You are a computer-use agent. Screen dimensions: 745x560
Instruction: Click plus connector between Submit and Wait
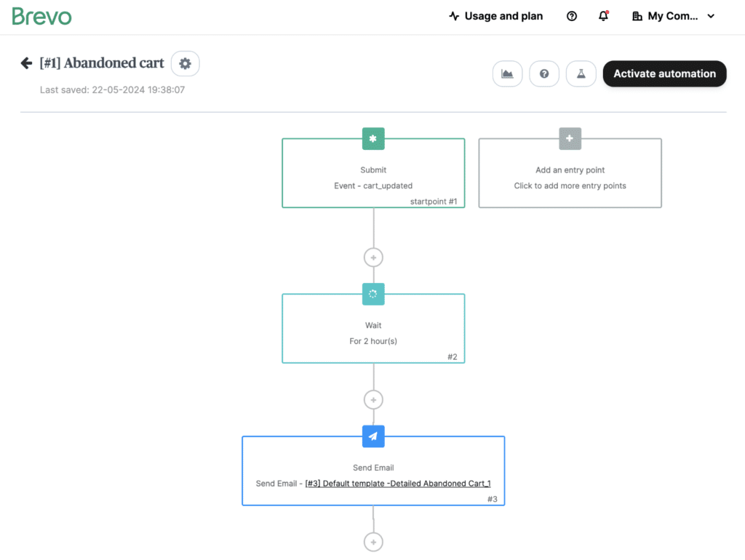373,257
